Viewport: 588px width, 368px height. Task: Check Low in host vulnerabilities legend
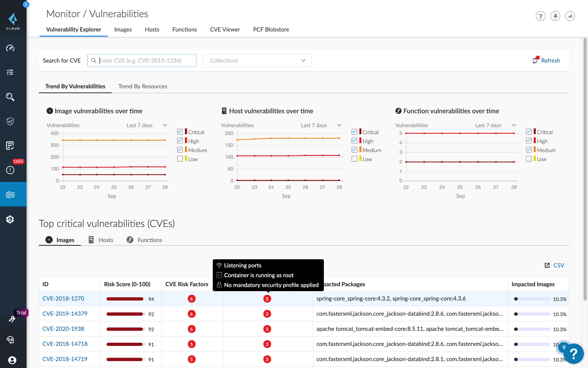tap(354, 159)
